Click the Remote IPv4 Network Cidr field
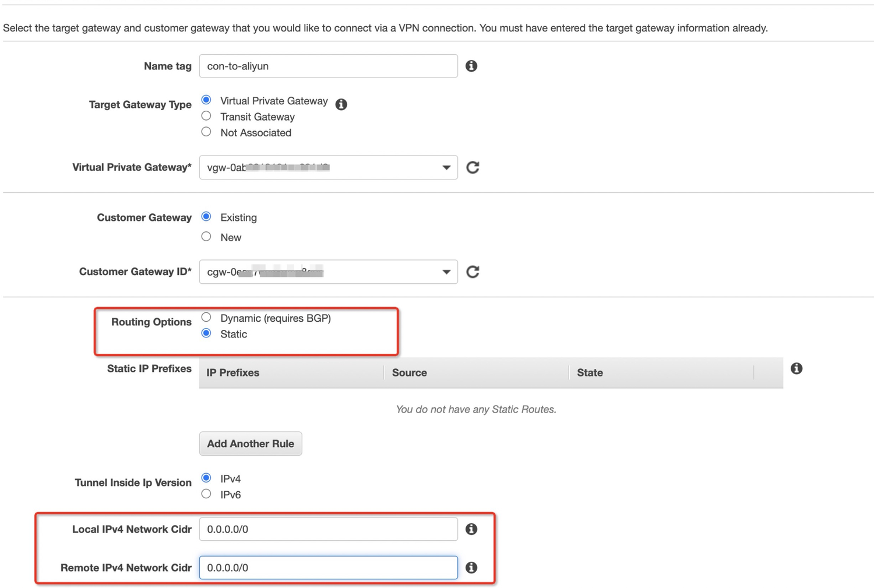 328,568
